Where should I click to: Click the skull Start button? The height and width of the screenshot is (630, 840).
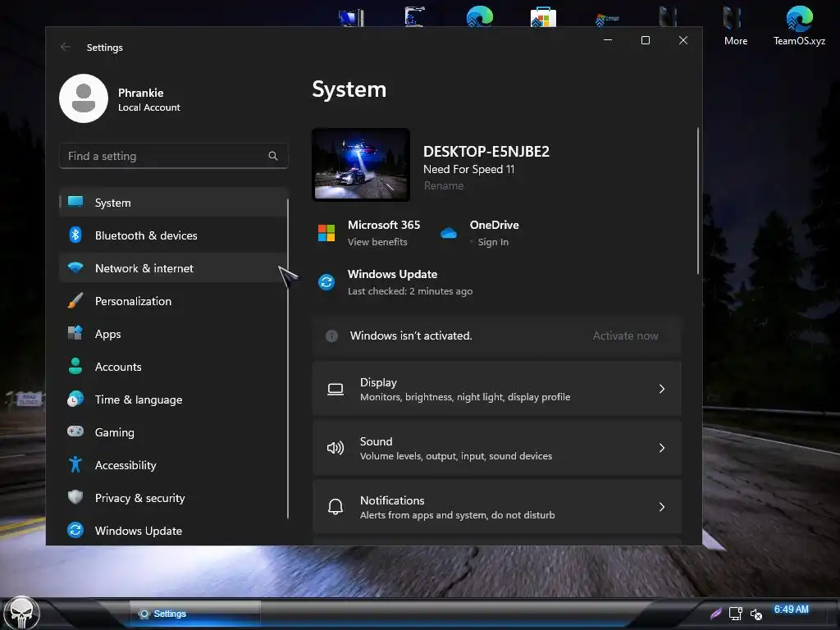[x=21, y=613]
